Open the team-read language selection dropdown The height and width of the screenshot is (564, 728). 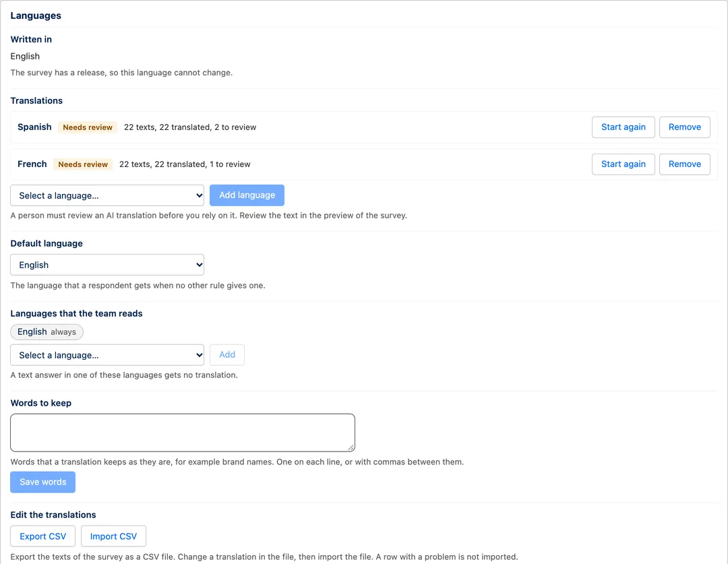click(107, 355)
